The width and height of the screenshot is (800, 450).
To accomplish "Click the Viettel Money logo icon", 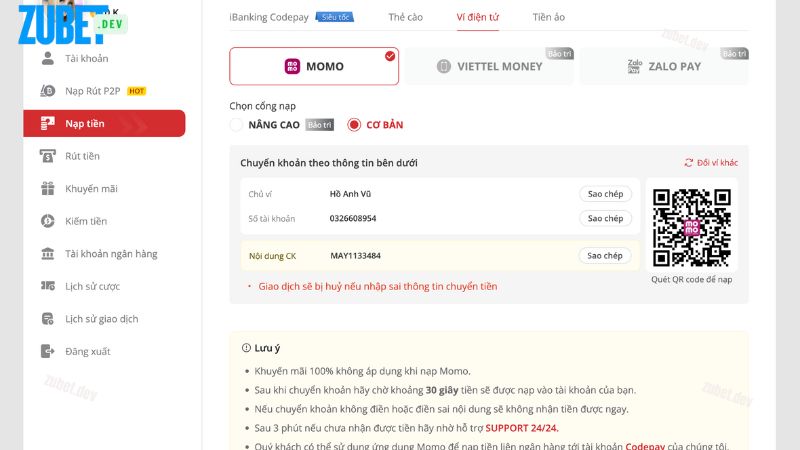I will [443, 66].
